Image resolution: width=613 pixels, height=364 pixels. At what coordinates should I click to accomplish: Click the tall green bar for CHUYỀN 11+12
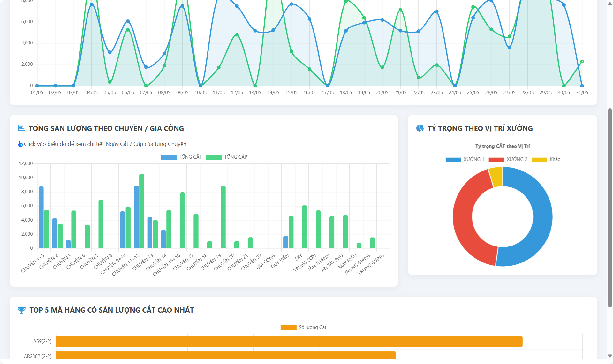(142, 211)
